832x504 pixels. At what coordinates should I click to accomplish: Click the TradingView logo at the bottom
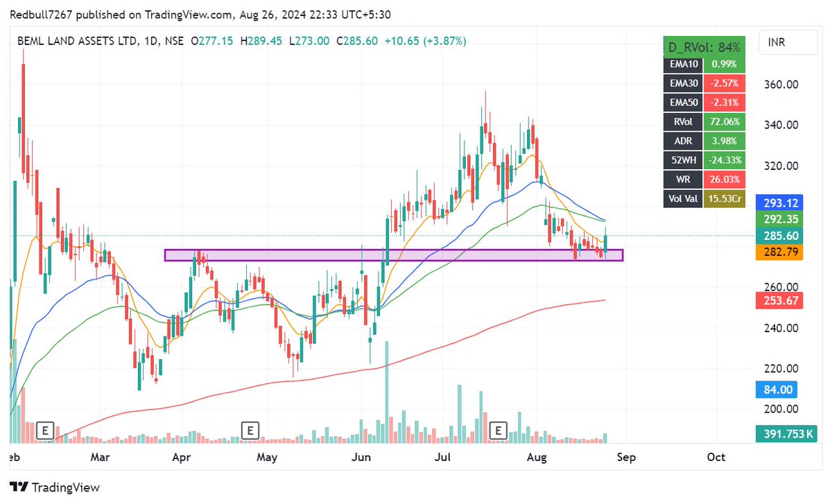point(54,487)
